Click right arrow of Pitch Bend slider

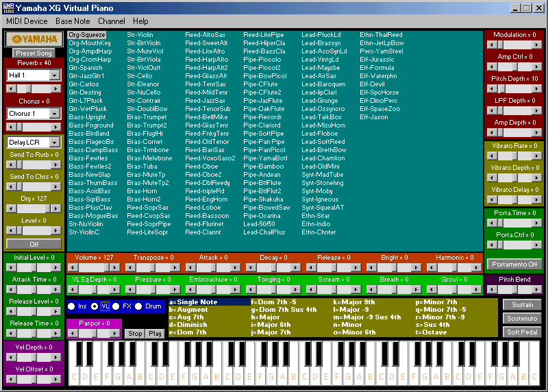coord(537,289)
